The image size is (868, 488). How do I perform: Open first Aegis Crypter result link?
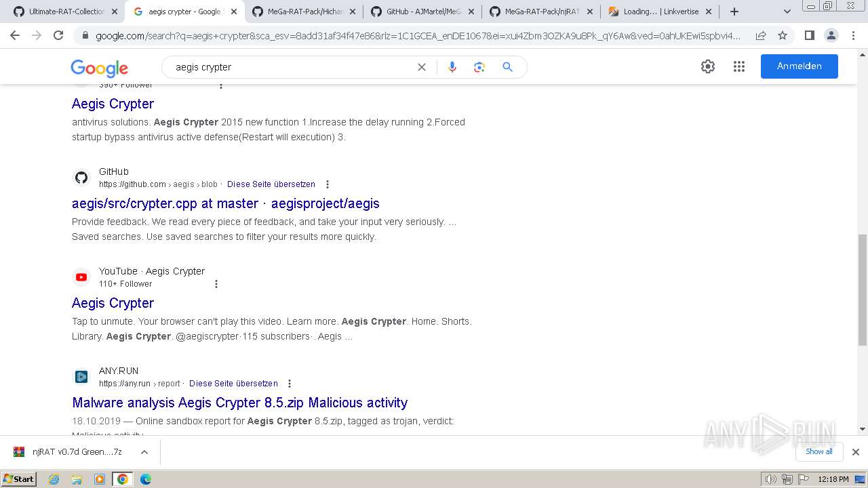[113, 104]
